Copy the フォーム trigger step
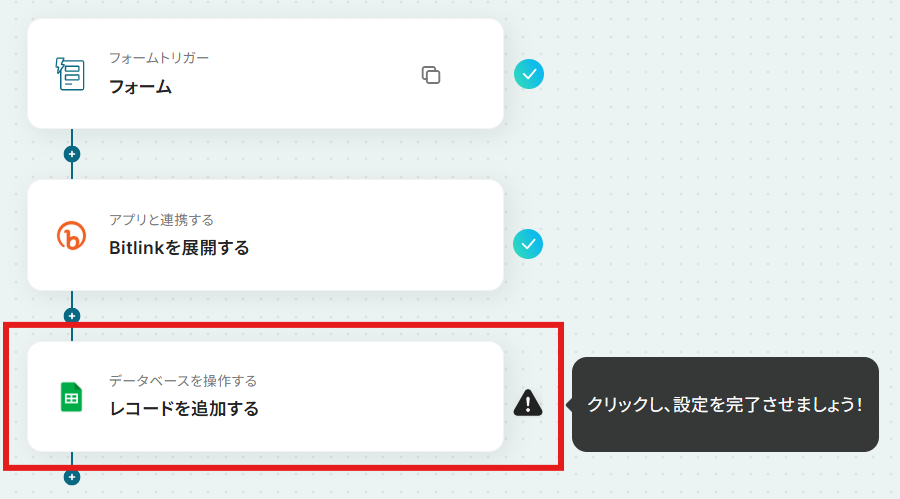900x499 pixels. click(x=431, y=75)
